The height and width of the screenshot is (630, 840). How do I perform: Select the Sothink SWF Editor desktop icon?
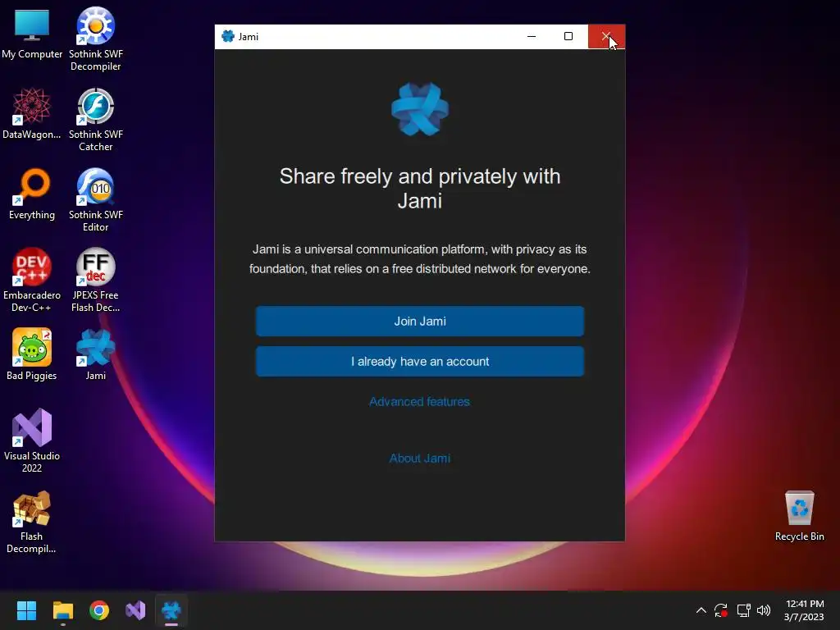point(95,200)
